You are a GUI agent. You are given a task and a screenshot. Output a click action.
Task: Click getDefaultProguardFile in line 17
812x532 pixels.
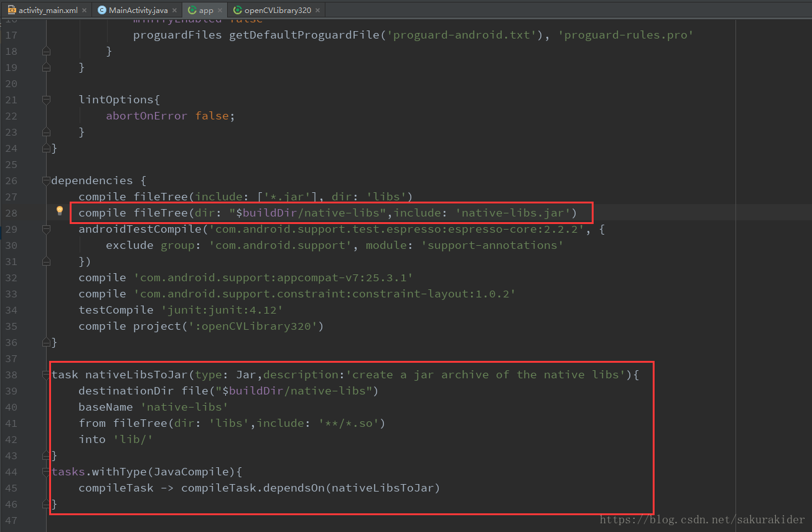coord(304,35)
